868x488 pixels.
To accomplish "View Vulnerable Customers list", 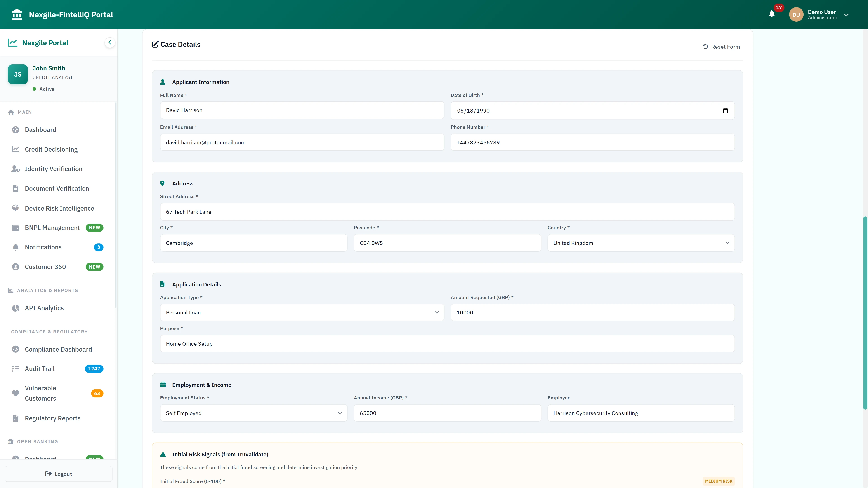I will point(40,393).
